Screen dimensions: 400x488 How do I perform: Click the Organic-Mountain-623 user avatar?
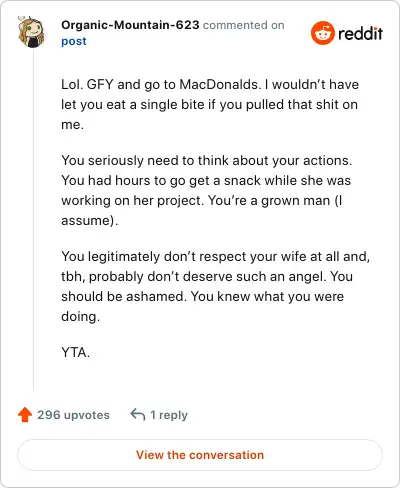tap(31, 32)
